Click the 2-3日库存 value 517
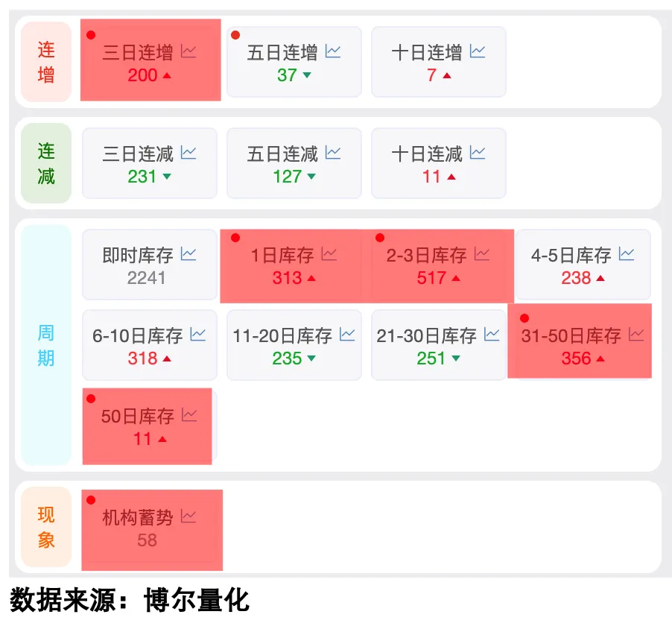The height and width of the screenshot is (629, 672). [x=431, y=278]
